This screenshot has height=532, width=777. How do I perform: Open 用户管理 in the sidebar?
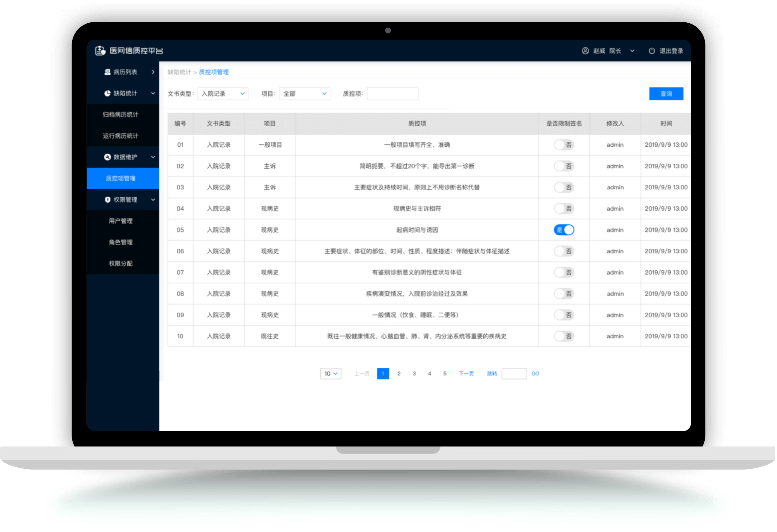coord(123,222)
